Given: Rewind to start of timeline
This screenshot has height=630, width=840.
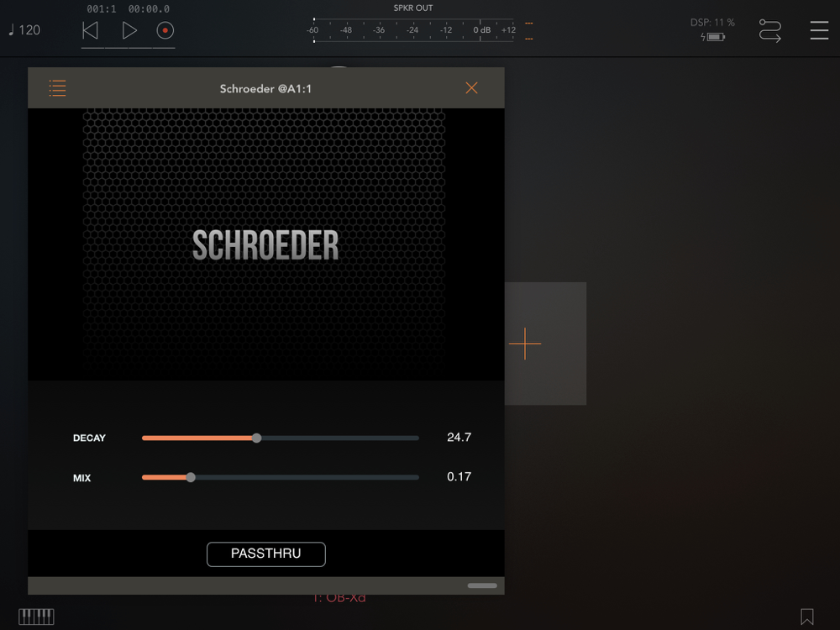Looking at the screenshot, I should (x=90, y=30).
